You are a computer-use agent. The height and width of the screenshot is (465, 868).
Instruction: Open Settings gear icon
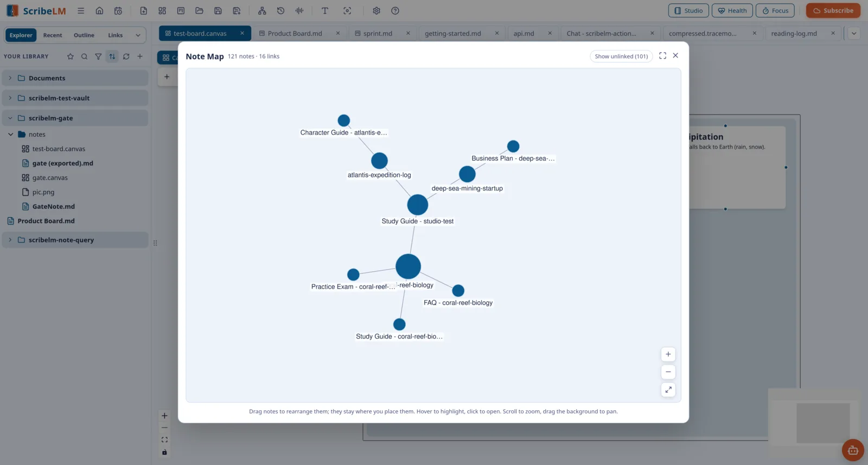coord(376,11)
